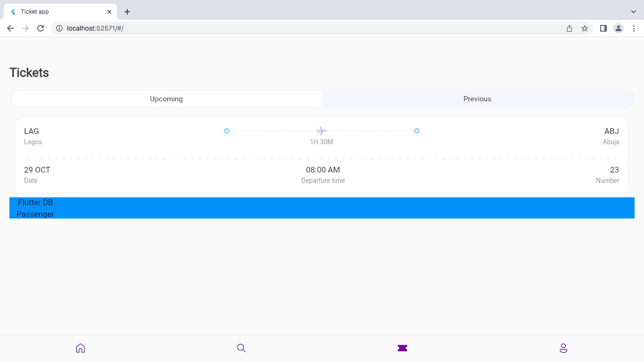Select the Upcoming tickets tab
This screenshot has width=644, height=362.
[x=166, y=99]
